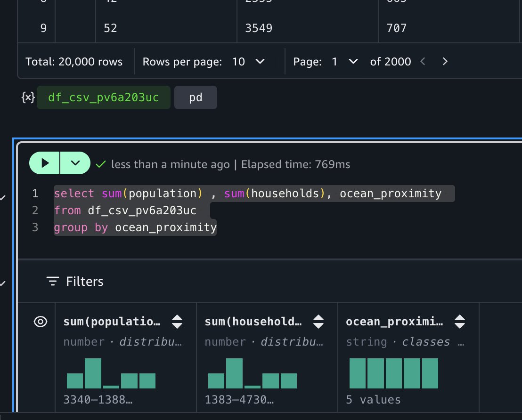Click the Filters icon
Screen dimensions: 522x420
click(52, 282)
